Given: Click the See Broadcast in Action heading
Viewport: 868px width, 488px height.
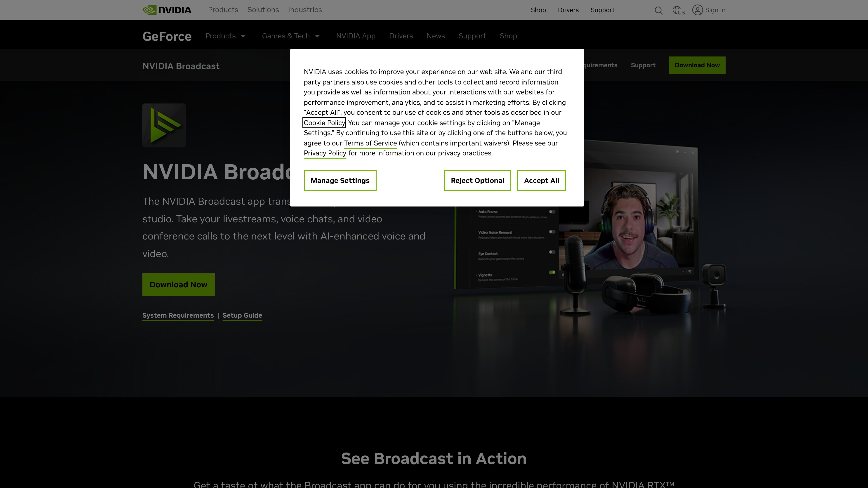Looking at the screenshot, I should [x=434, y=458].
